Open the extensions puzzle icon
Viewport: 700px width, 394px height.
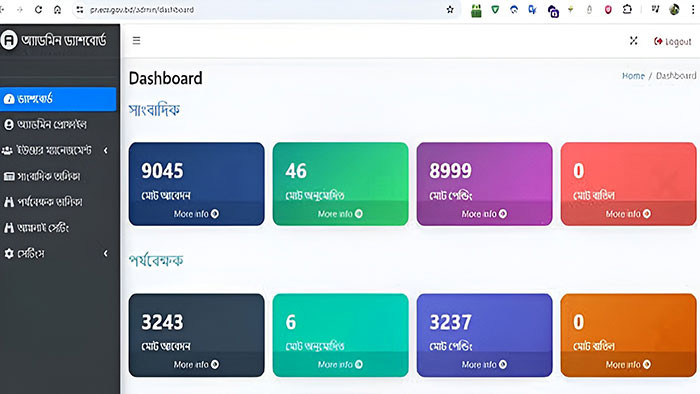627,9
